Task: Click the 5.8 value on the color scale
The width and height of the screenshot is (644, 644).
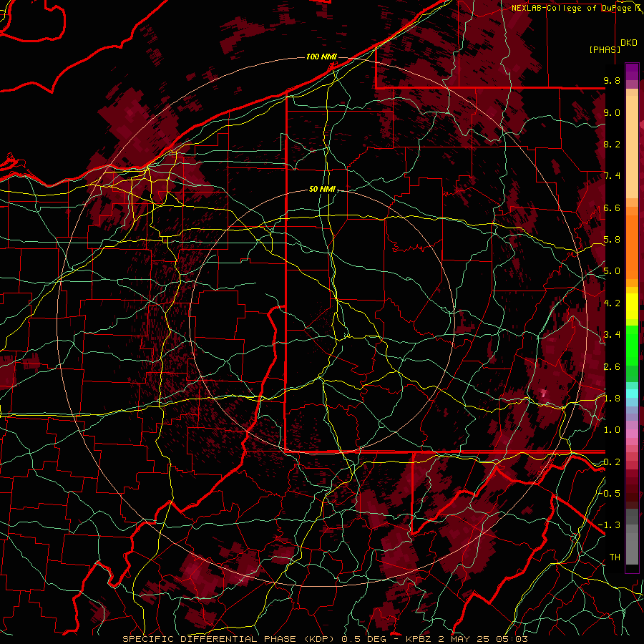Action: click(612, 240)
